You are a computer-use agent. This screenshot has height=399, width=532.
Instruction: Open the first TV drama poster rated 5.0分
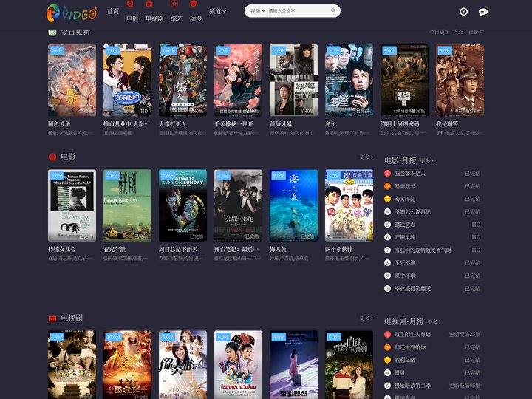[x=72, y=365]
